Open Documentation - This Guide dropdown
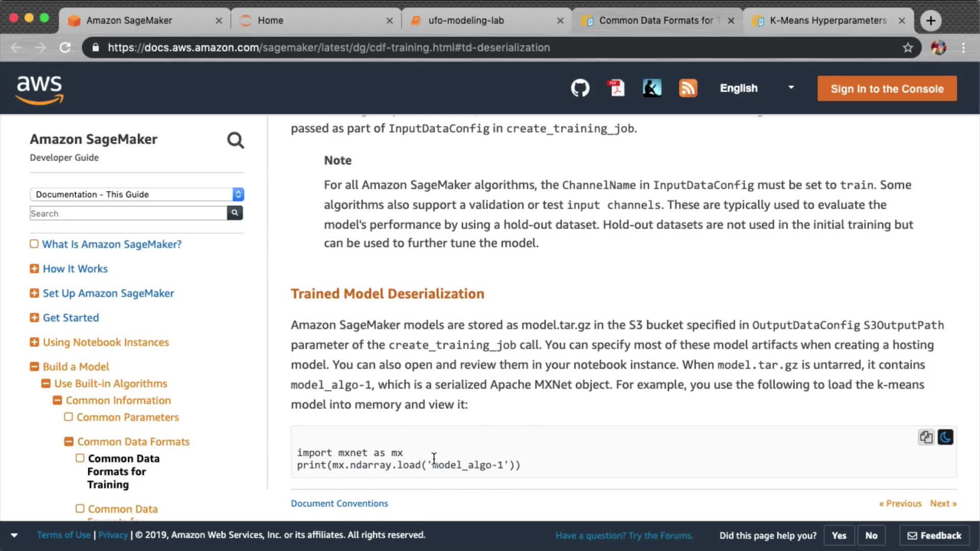Screen dimensions: 980x551 click(136, 194)
